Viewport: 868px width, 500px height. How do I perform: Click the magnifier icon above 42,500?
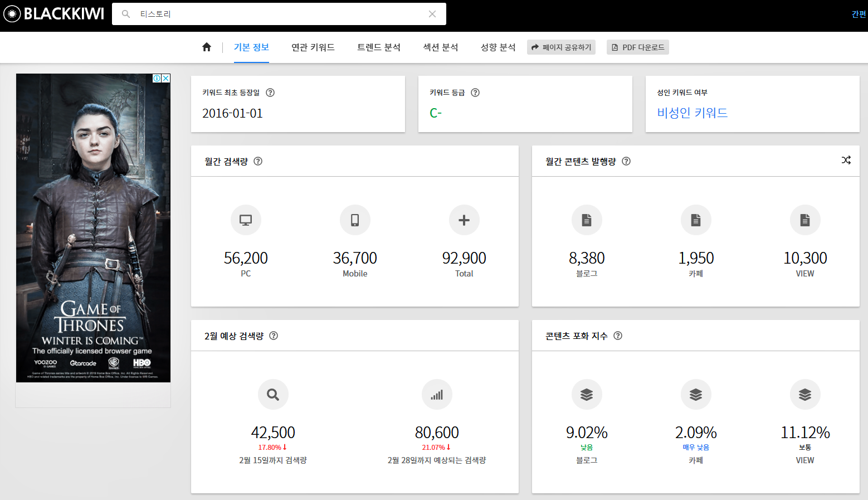(x=273, y=395)
